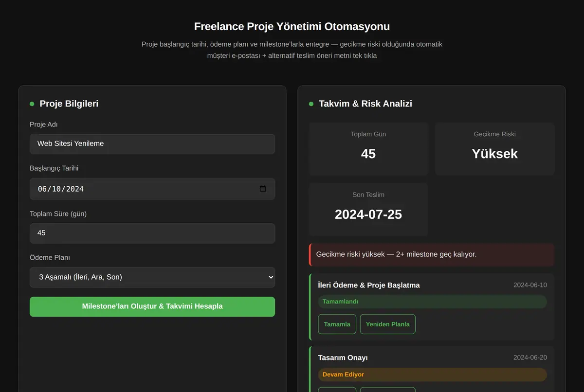Click the Tamamlandı status bar
The height and width of the screenshot is (392, 584).
tap(433, 302)
